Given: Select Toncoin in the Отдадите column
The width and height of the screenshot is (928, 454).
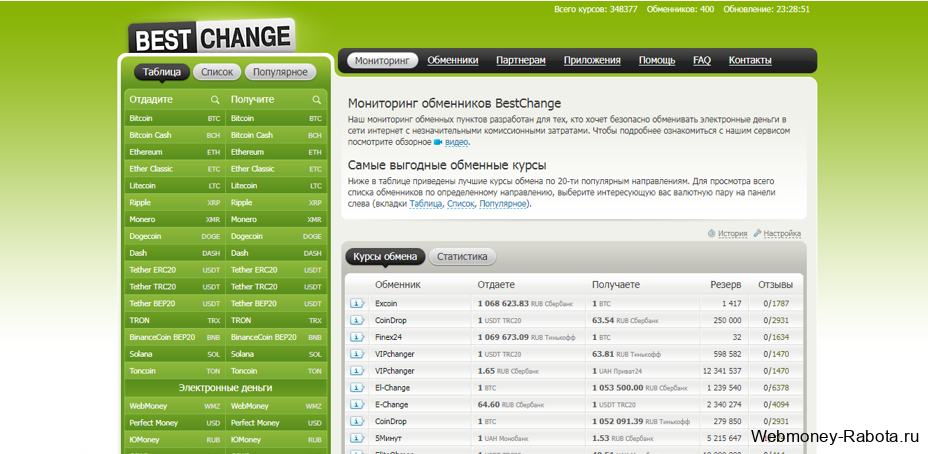Looking at the screenshot, I should pyautogui.click(x=175, y=371).
